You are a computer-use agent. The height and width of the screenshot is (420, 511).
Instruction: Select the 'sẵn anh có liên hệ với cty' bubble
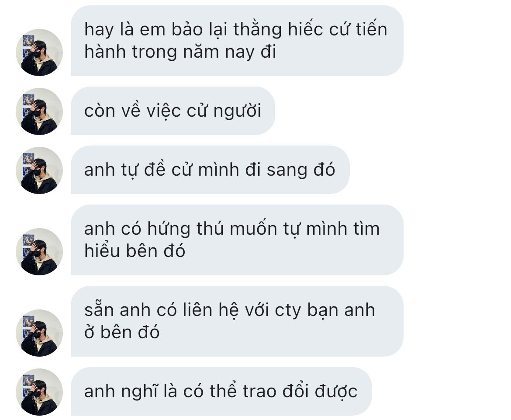[237, 321]
